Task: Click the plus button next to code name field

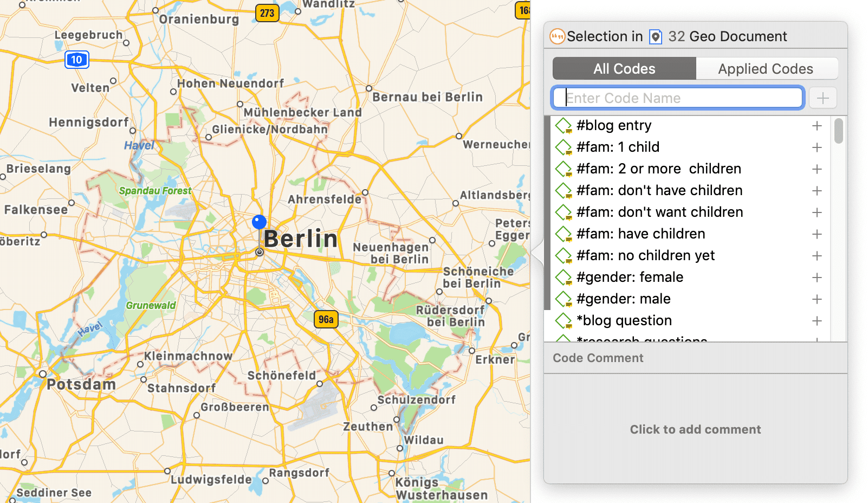Action: (823, 98)
